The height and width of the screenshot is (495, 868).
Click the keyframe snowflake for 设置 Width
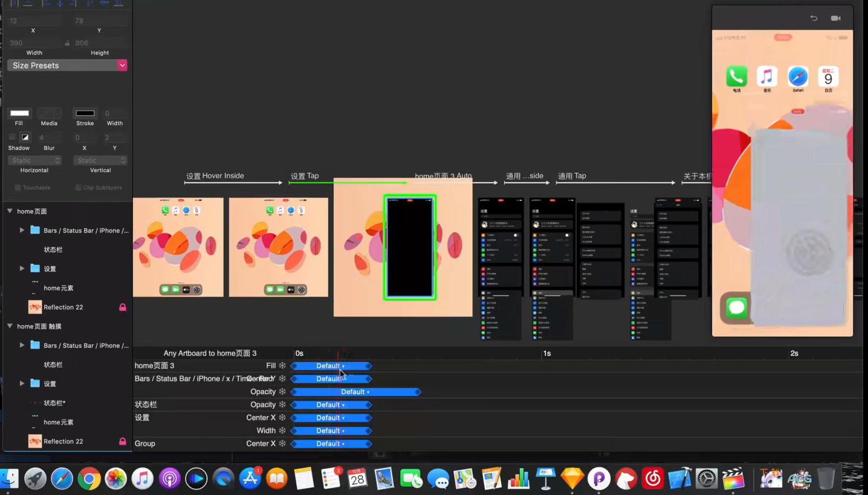282,430
